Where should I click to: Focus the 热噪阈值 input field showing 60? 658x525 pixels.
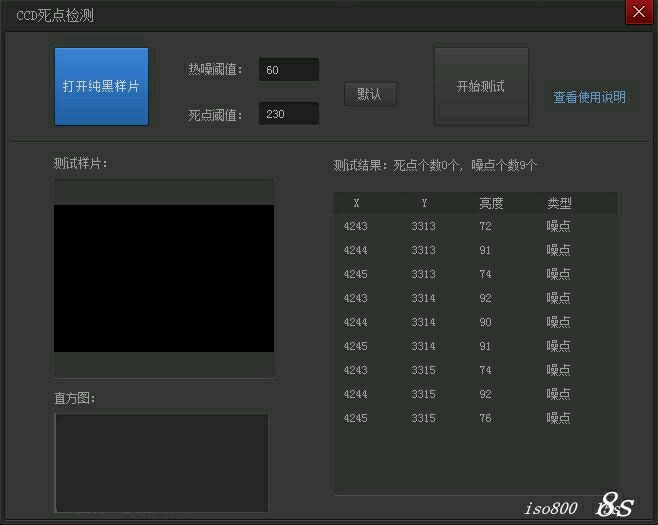point(289,70)
